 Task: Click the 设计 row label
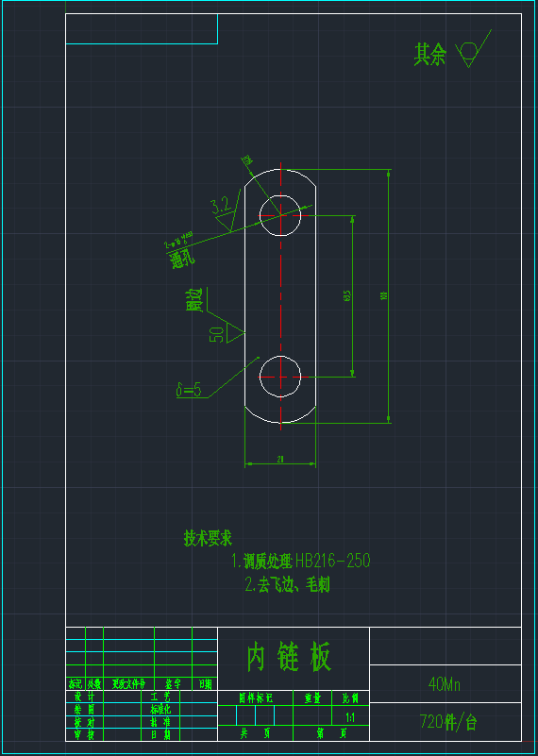[x=84, y=697]
